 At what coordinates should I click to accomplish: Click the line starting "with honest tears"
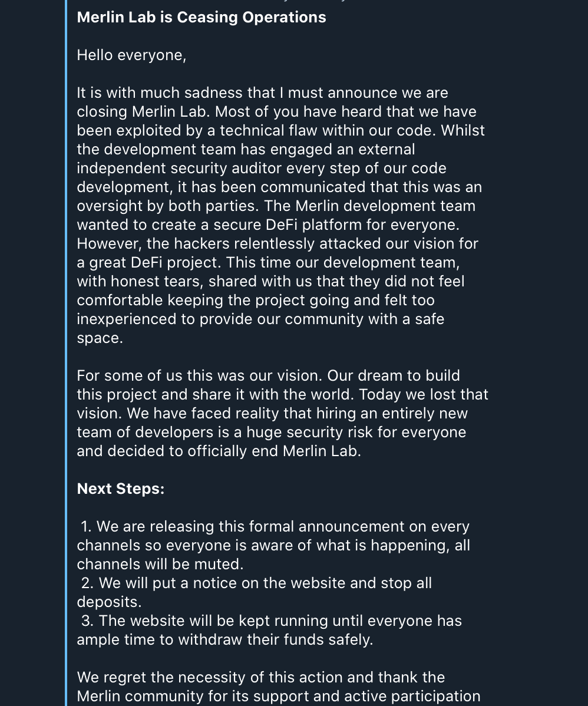(270, 281)
